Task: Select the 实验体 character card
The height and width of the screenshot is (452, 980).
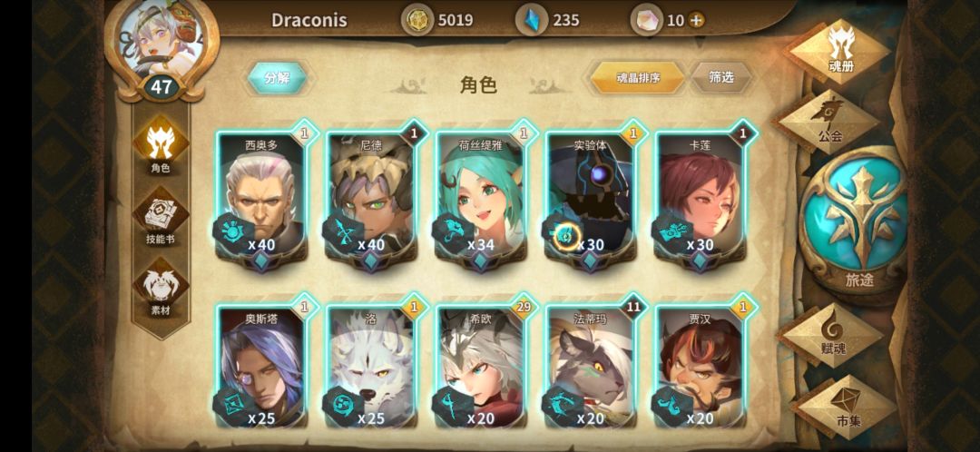Action: 591,197
